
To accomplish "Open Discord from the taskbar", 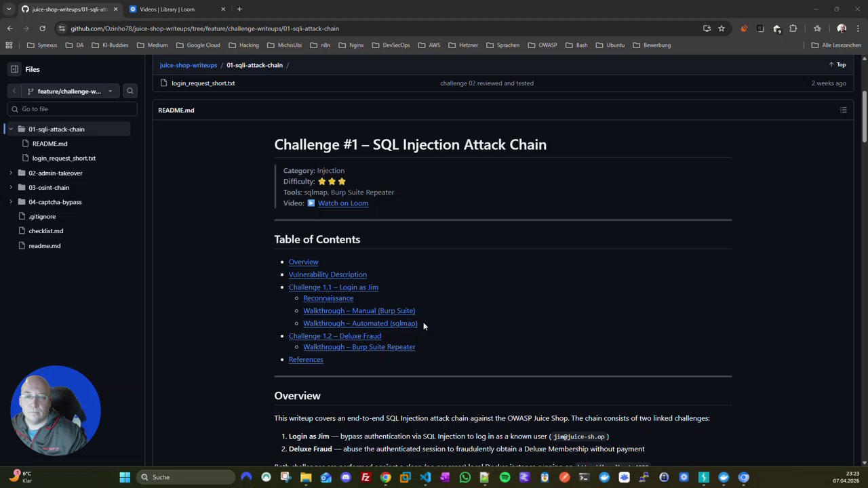I will [346, 477].
